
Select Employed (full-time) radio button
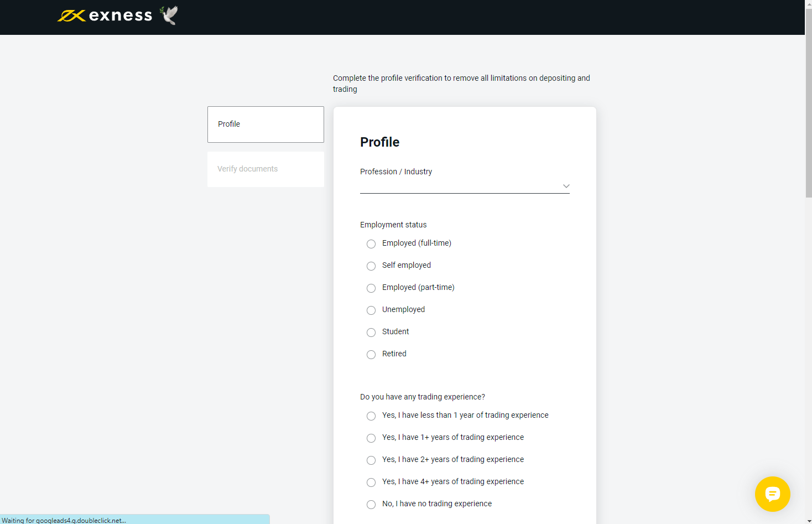(x=371, y=244)
